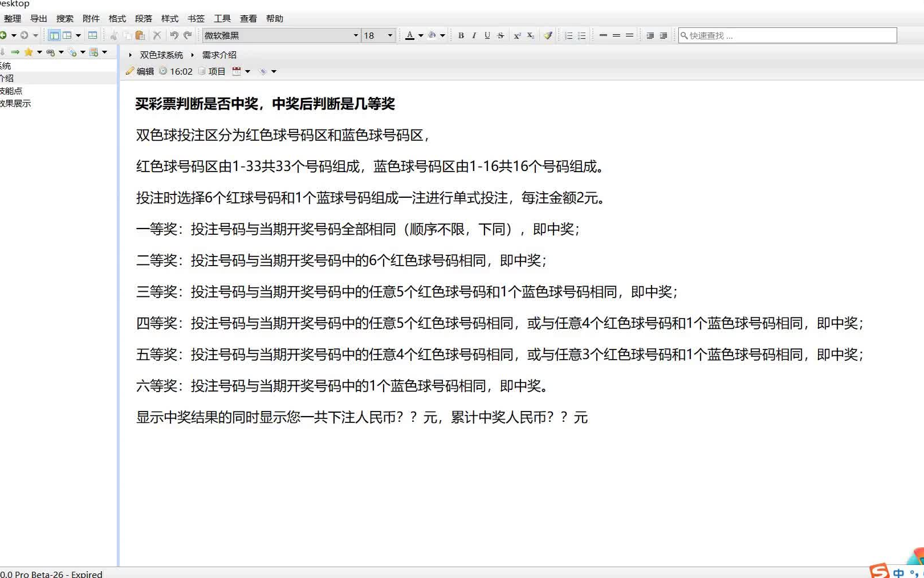Click the table-style icon in tree toolbar
The height and width of the screenshot is (578, 924).
coord(94,52)
